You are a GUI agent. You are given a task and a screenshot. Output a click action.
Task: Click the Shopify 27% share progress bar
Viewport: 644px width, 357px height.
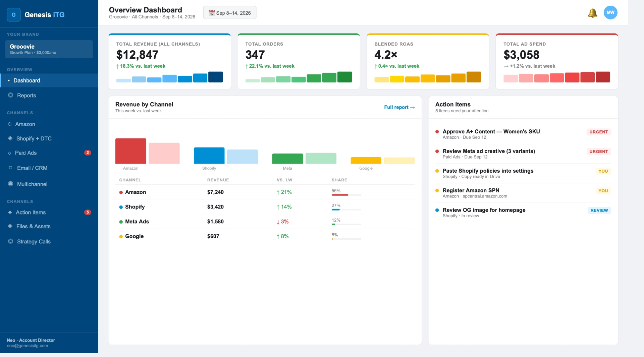pyautogui.click(x=346, y=210)
